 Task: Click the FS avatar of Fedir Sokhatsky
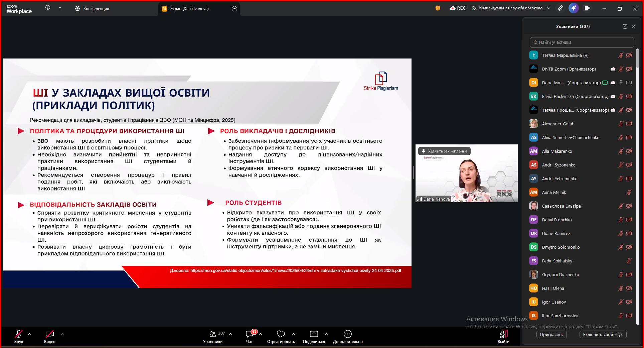(534, 261)
